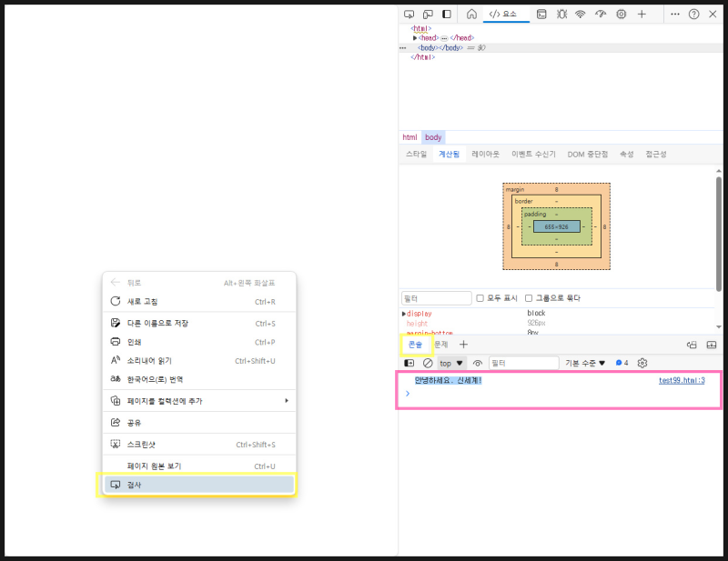The image size is (728, 561).
Task: Toggle the DevTools sidebar dock icon
Action: 447,14
